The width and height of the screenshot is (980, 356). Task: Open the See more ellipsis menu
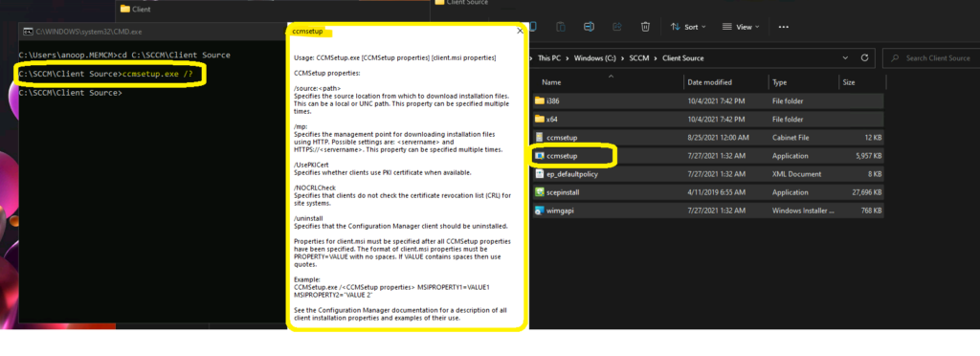tap(783, 27)
